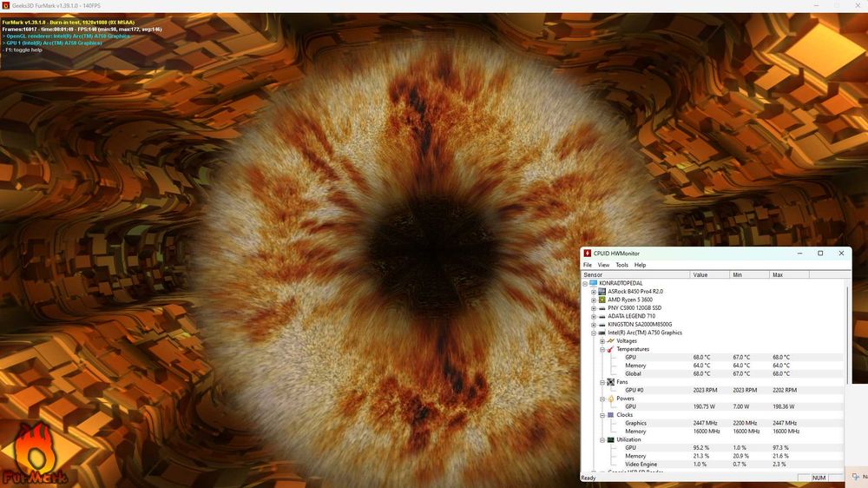Collapse the Intel Arc A750 Graphics node
This screenshot has width=868, height=488.
pyautogui.click(x=594, y=333)
